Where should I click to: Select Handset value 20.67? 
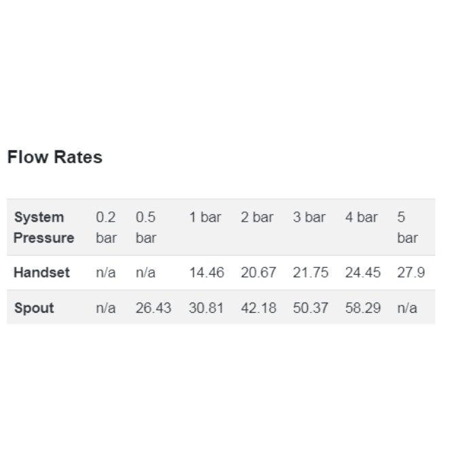pos(258,272)
